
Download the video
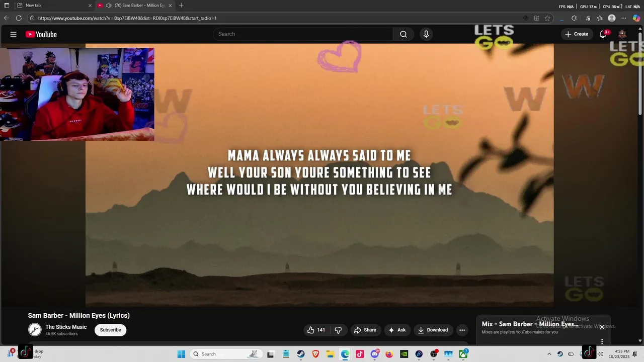433,330
